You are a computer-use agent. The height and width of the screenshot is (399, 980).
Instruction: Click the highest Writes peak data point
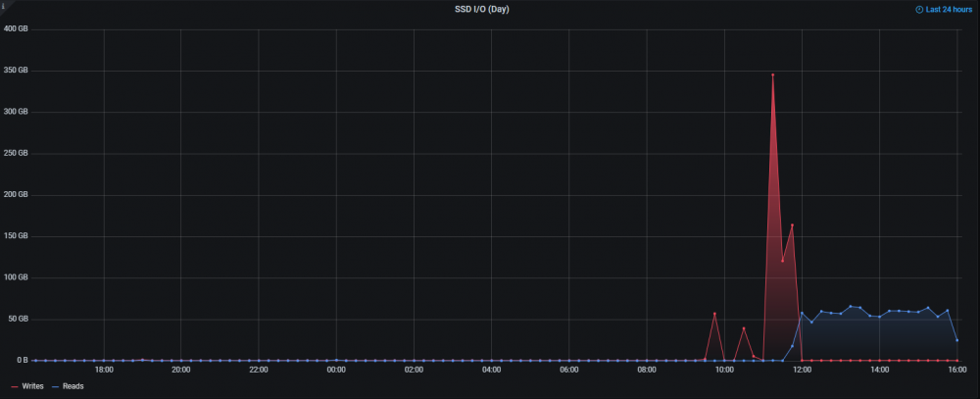[772, 75]
